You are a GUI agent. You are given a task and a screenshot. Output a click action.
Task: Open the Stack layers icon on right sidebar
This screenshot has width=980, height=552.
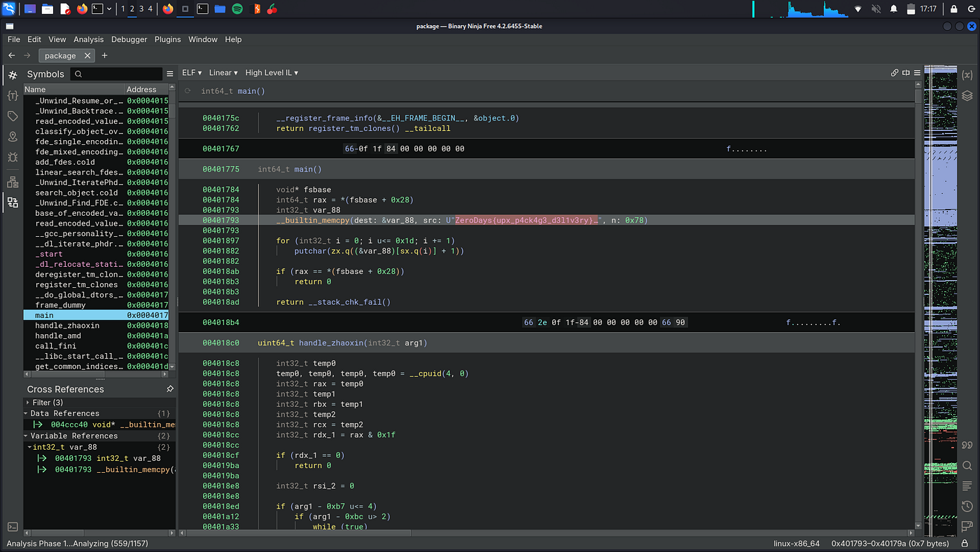(967, 96)
